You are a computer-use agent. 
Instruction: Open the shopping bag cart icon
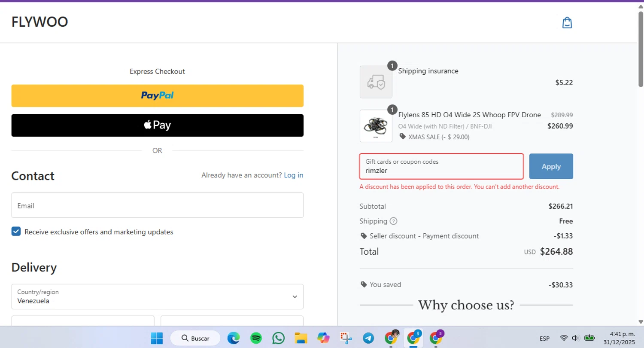[x=567, y=22]
